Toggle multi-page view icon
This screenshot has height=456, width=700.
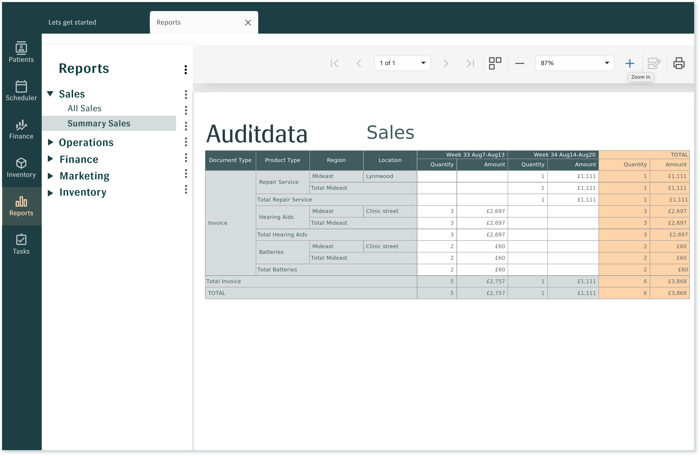click(x=495, y=63)
